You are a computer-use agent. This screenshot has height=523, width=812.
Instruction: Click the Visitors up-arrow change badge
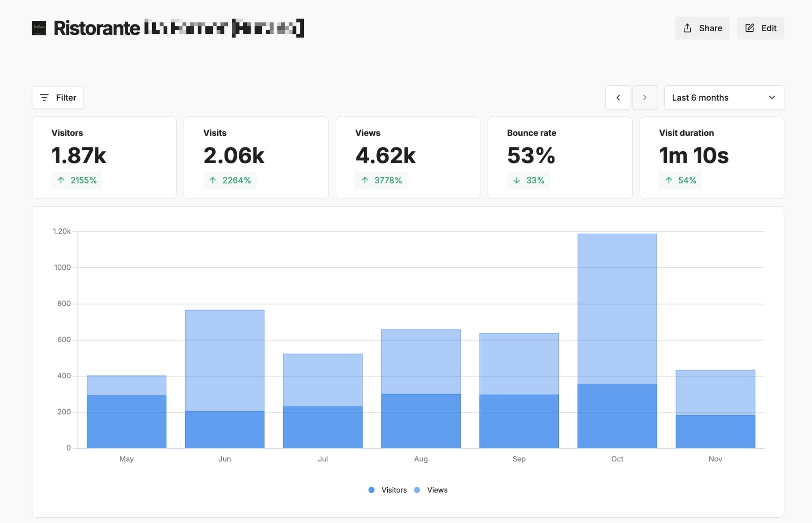pyautogui.click(x=77, y=180)
